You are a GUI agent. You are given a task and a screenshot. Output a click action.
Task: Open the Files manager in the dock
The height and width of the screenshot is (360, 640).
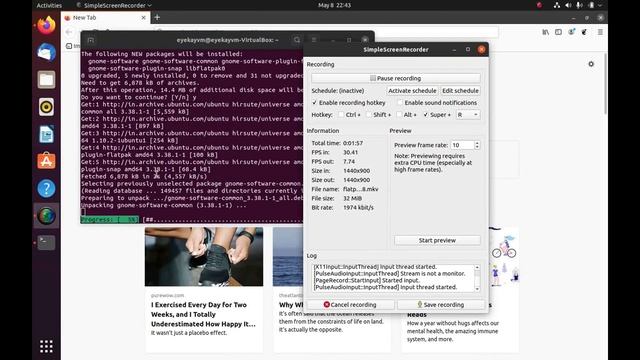(x=46, y=80)
